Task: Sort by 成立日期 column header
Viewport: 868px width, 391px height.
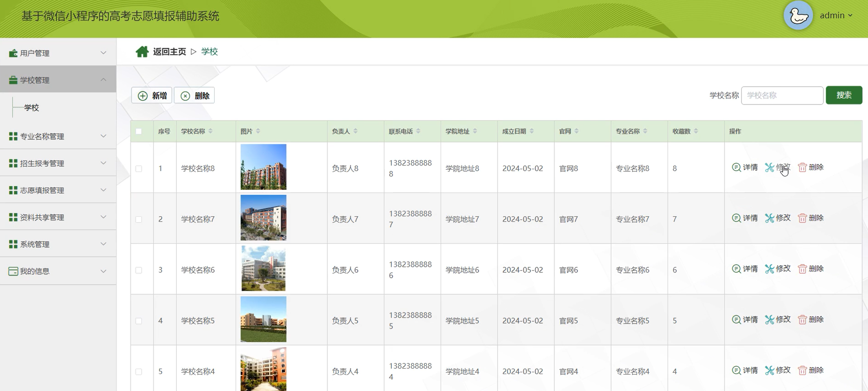Action: 518,131
